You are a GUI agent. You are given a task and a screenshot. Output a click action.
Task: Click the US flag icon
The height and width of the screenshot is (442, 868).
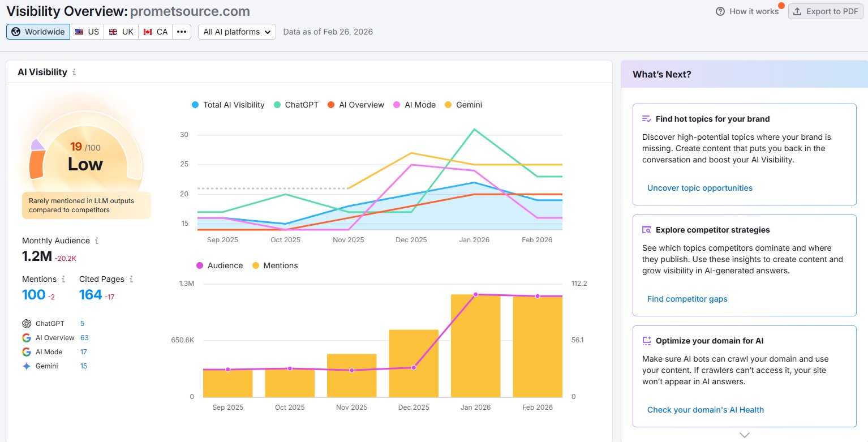point(79,32)
